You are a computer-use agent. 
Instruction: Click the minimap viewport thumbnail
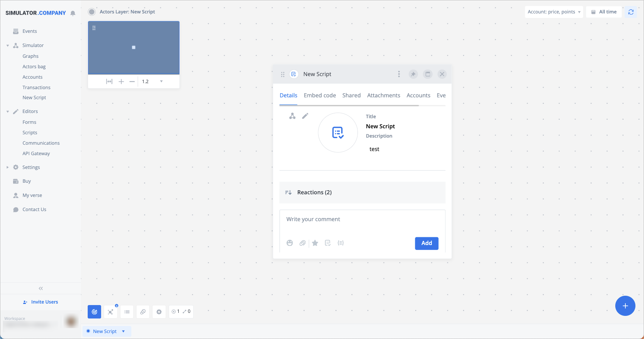[x=134, y=48]
